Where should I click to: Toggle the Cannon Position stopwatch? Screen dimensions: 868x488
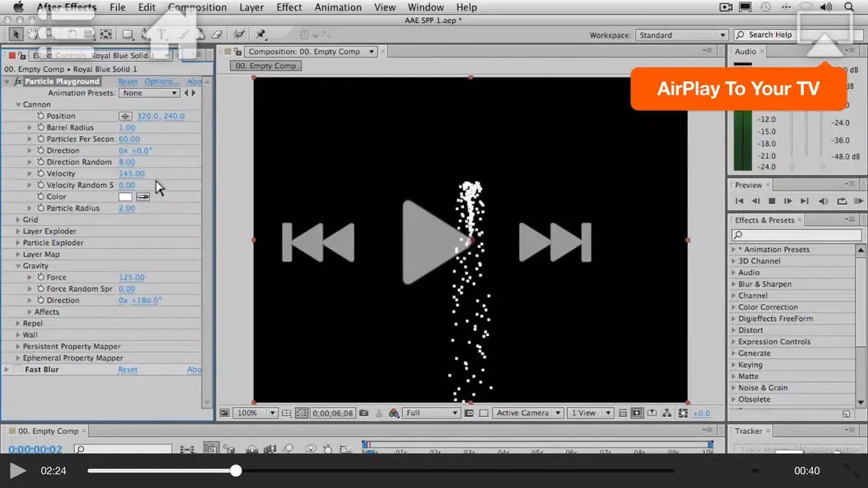coord(40,116)
